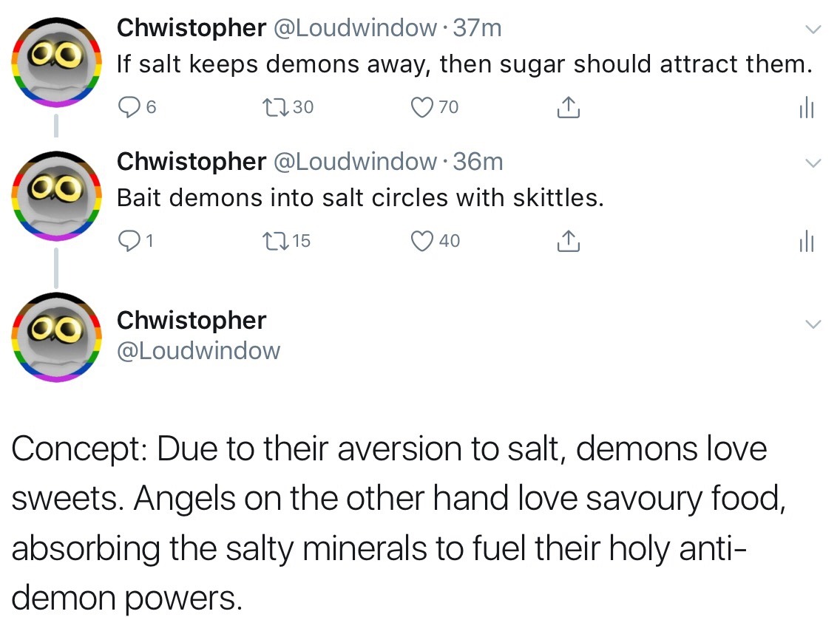Like the skittles bait tweet
This screenshot has width=840, height=617.
tap(421, 240)
